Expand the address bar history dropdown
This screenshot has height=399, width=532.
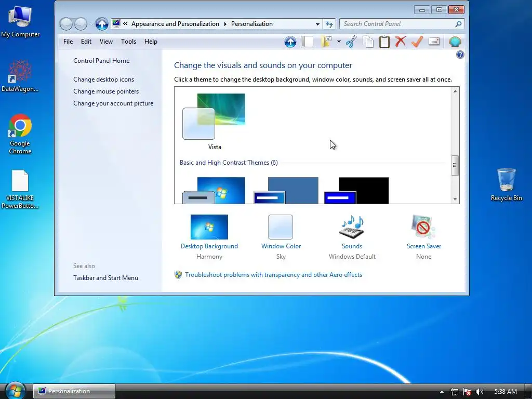[x=317, y=24]
